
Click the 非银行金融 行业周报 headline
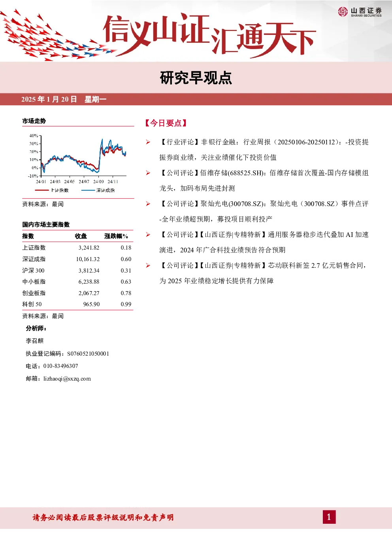pyautogui.click(x=264, y=150)
